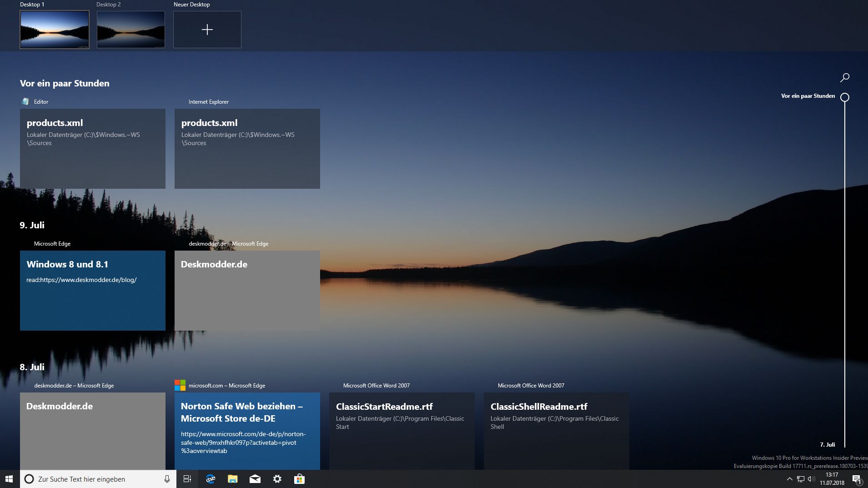Open Windows 8 und 8.1 Edge activity
This screenshot has height=488, width=868.
click(93, 291)
